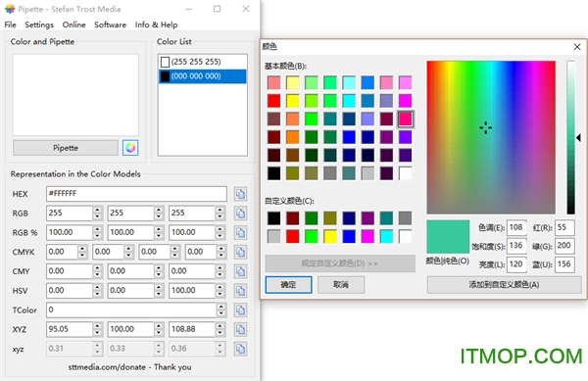This screenshot has width=588, height=381.
Task: Open the Settings menu
Action: click(39, 24)
